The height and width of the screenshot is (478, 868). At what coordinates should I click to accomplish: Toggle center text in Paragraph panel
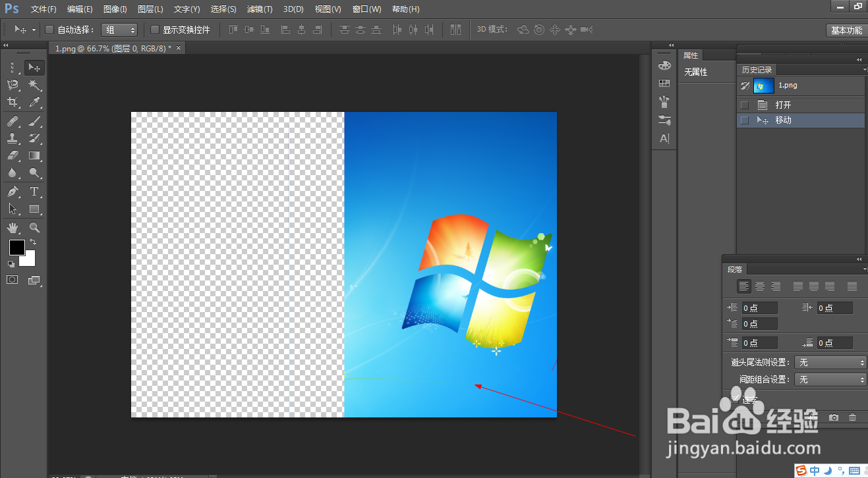coord(760,286)
